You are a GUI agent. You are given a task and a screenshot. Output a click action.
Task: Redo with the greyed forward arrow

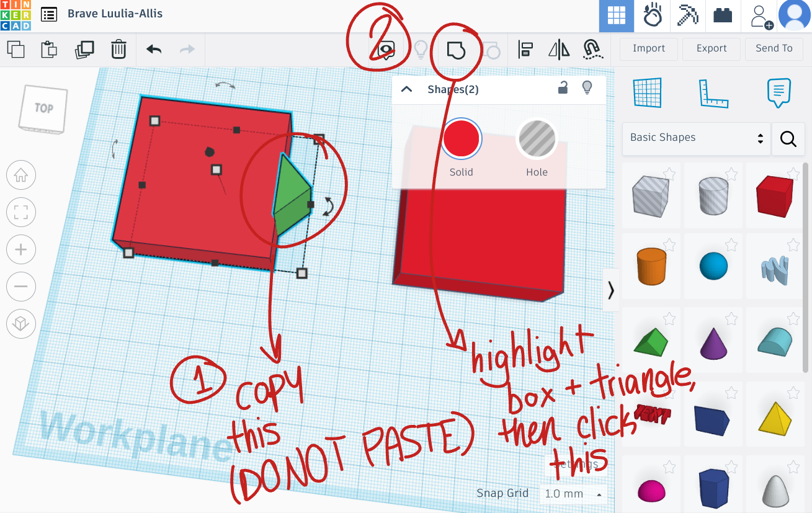pyautogui.click(x=187, y=49)
